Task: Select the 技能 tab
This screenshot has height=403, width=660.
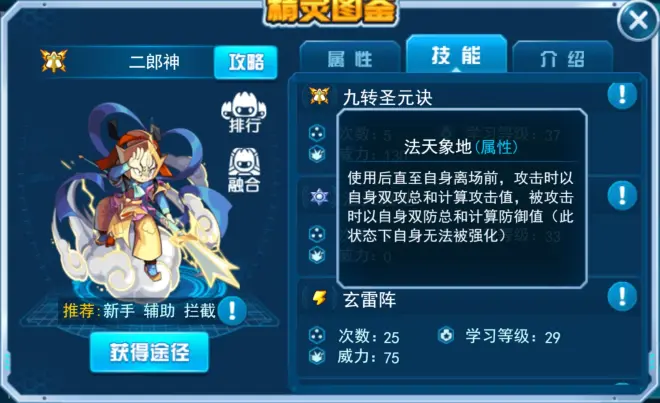Action: [456, 55]
